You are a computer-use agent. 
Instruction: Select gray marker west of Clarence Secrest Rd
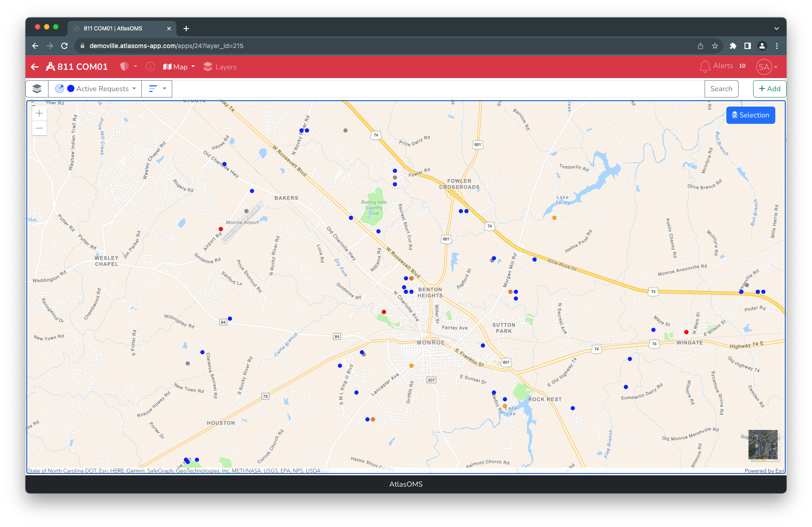188,363
